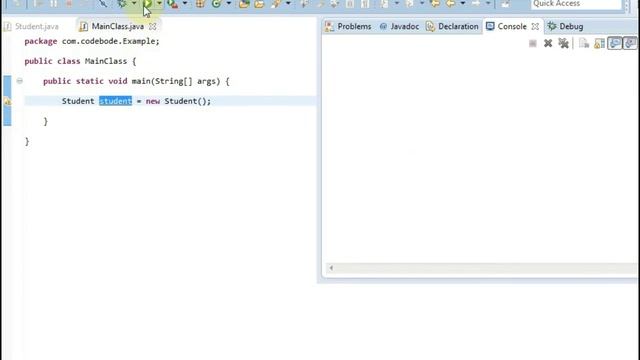The width and height of the screenshot is (640, 360).
Task: Click the Back navigation arrow icon
Action: tap(451, 4)
